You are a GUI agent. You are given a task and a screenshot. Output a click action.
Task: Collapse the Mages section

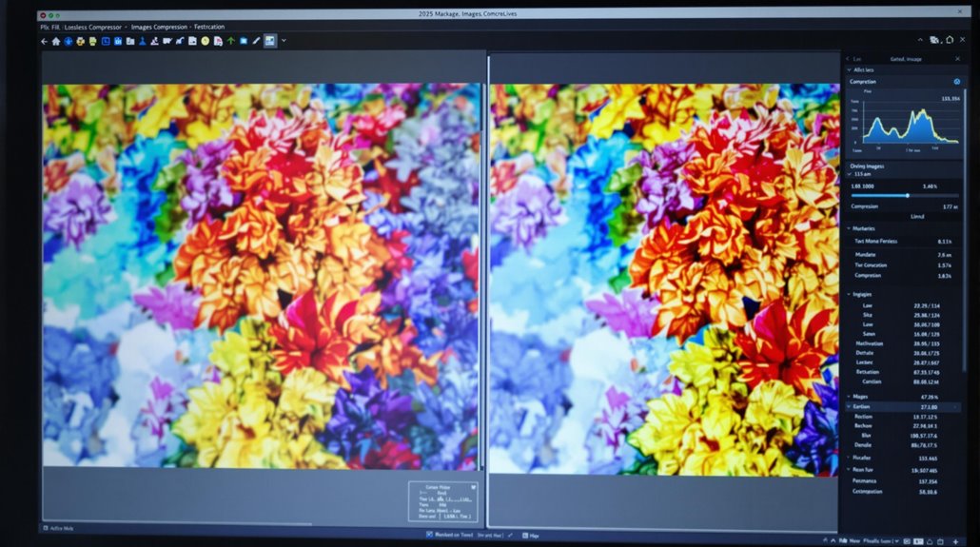849,397
